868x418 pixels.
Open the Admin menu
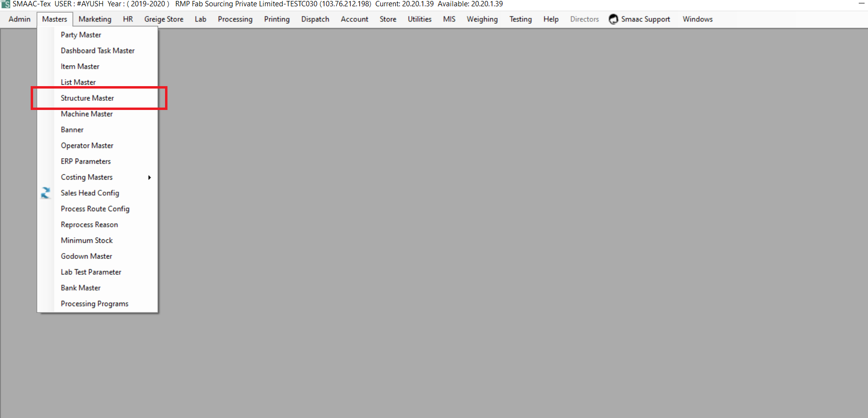tap(19, 19)
